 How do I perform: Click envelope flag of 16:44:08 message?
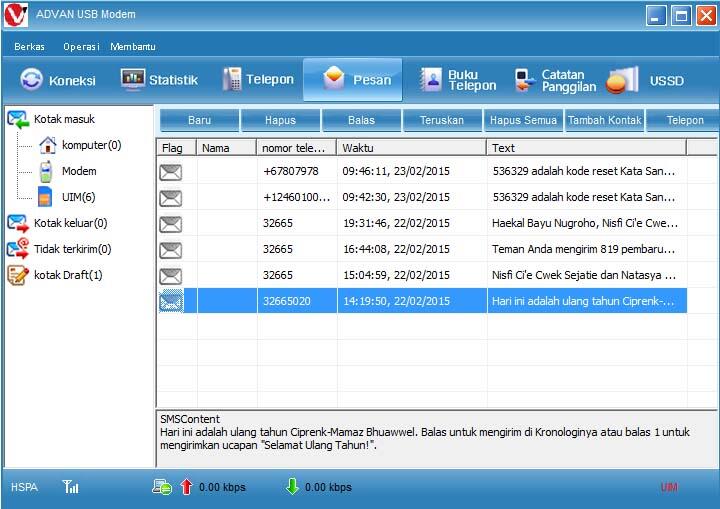[x=171, y=250]
